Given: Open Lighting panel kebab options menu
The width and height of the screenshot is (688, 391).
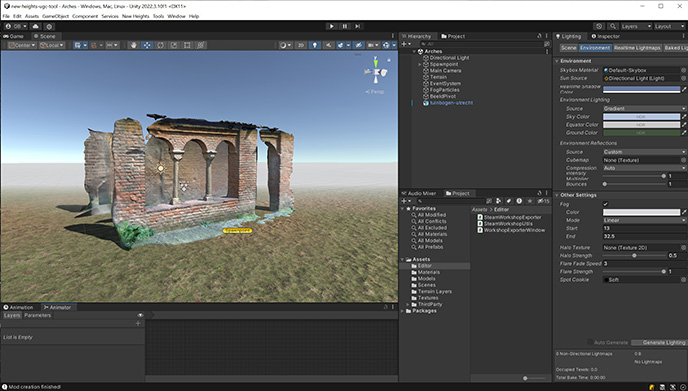Looking at the screenshot, I should click(x=683, y=36).
